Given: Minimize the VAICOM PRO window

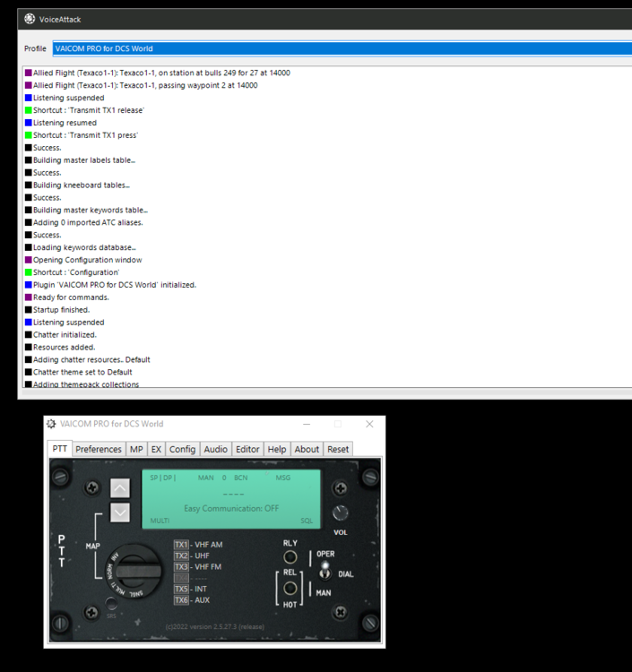Looking at the screenshot, I should [307, 424].
